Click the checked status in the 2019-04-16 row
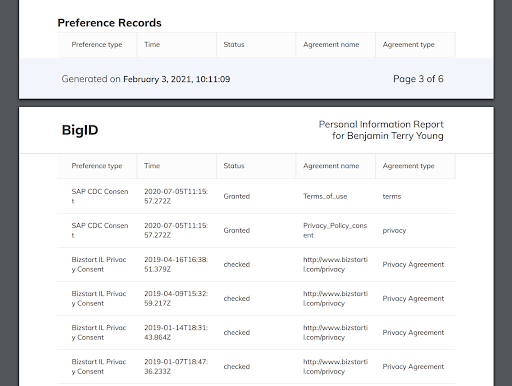 pos(237,264)
